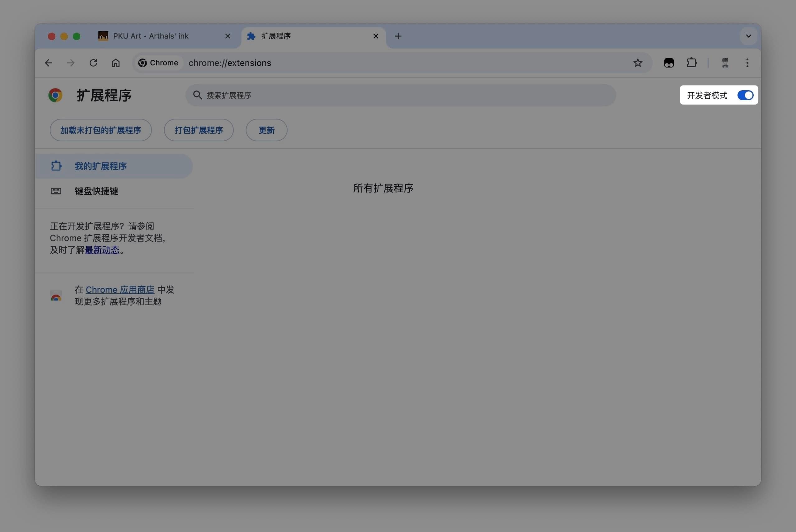
Task: Open Chrome three-dot menu
Action: click(747, 63)
